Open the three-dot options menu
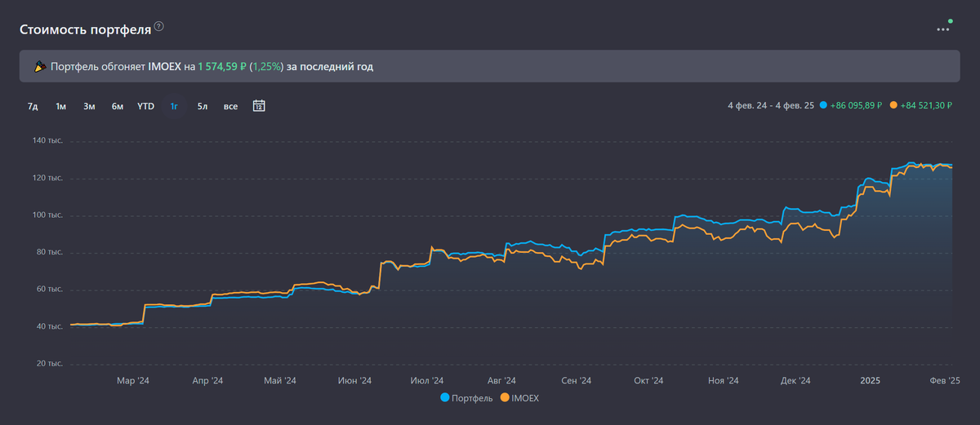 point(943,29)
